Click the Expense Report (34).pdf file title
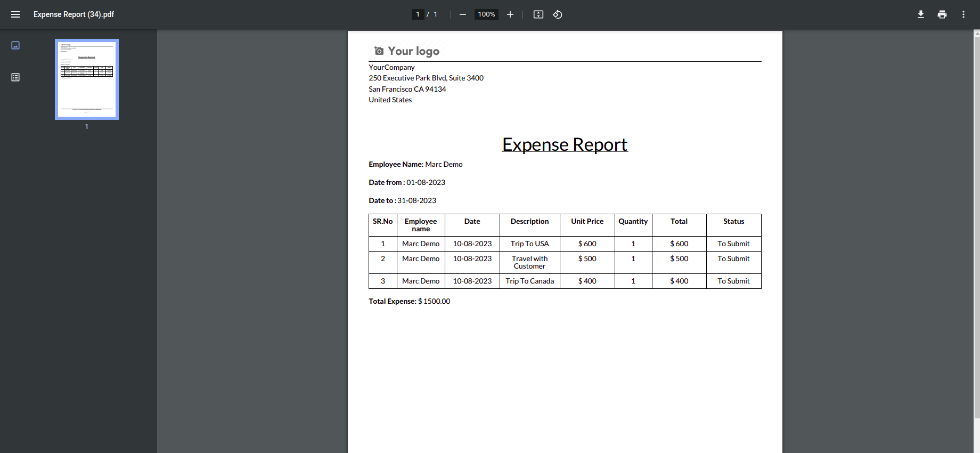 73,14
